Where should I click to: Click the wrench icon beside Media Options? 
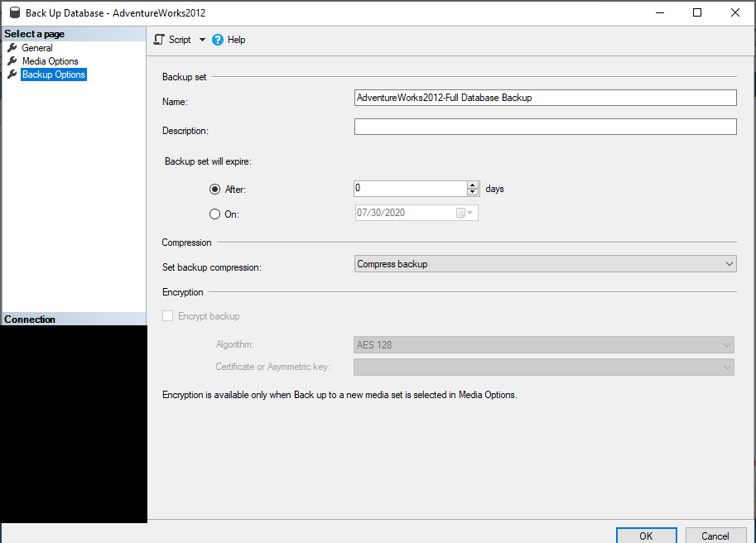(x=12, y=60)
